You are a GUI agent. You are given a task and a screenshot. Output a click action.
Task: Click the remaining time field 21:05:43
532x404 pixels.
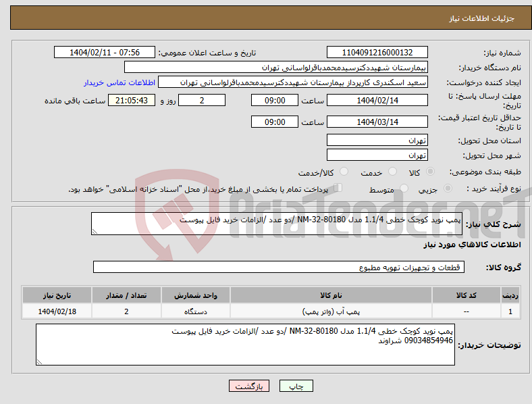tap(132, 100)
